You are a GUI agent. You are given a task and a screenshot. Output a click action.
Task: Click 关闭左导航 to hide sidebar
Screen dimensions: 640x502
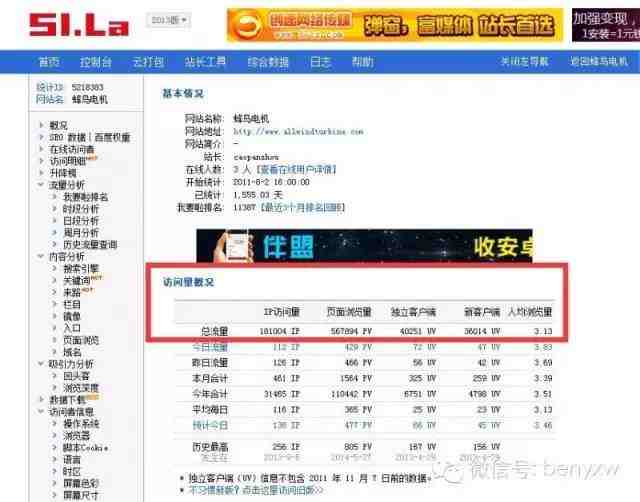click(x=524, y=62)
